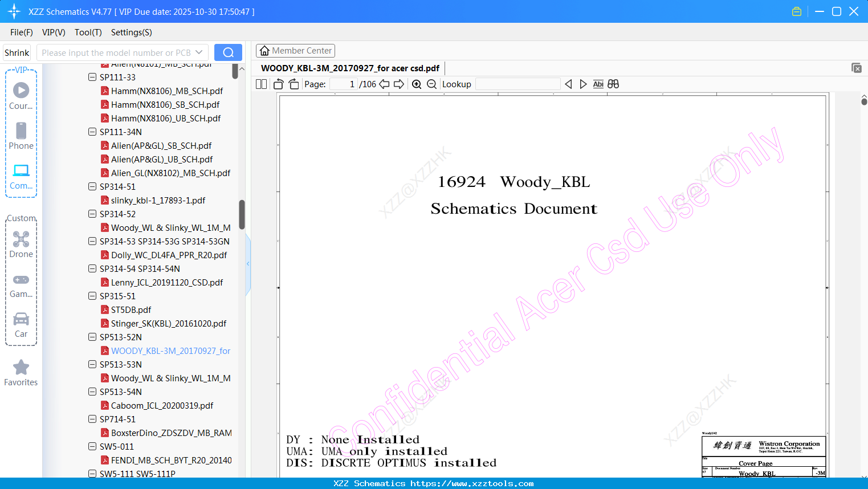The image size is (868, 489).
Task: Collapse the SP513-53N tree node
Action: point(92,364)
